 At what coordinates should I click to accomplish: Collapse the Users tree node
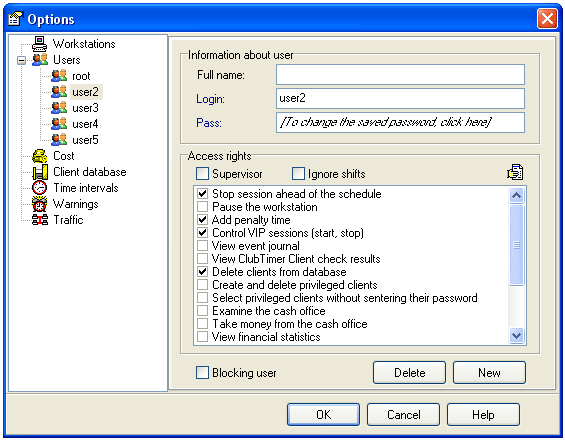pyautogui.click(x=22, y=60)
